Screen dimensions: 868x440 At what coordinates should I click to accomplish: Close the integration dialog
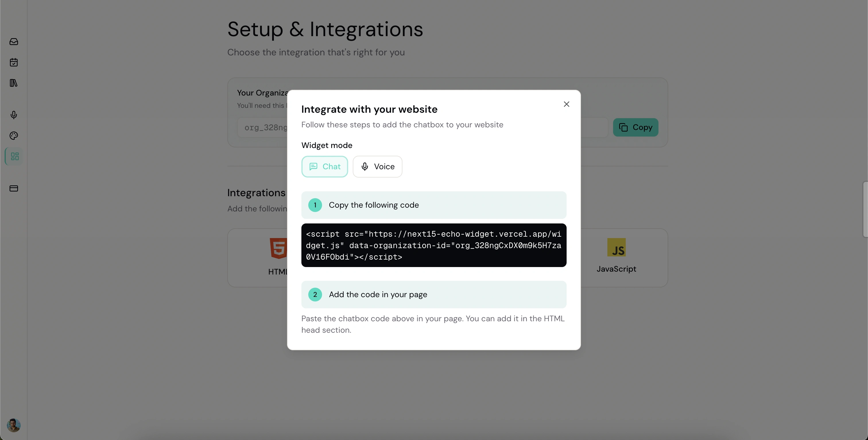pyautogui.click(x=566, y=104)
